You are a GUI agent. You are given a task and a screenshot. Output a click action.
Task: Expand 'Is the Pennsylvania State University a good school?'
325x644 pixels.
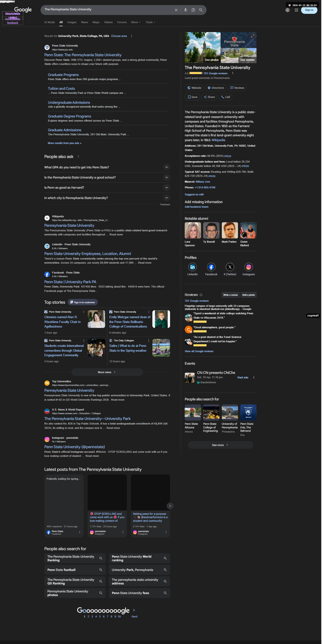107,178
